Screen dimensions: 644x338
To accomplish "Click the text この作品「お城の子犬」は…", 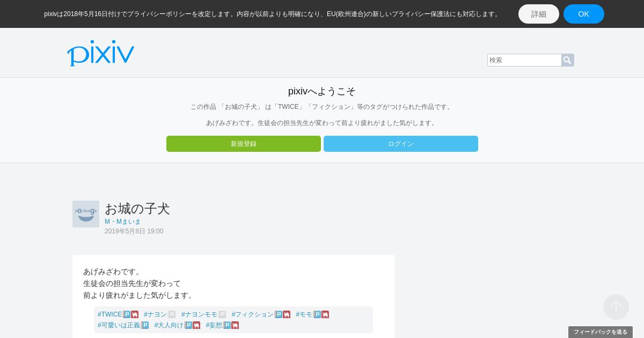I will pyautogui.click(x=322, y=107).
